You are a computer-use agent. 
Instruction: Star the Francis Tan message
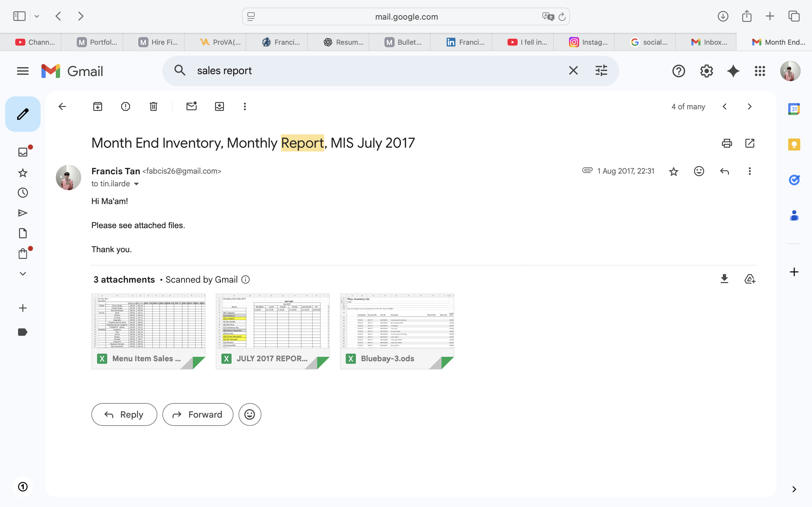click(x=673, y=172)
